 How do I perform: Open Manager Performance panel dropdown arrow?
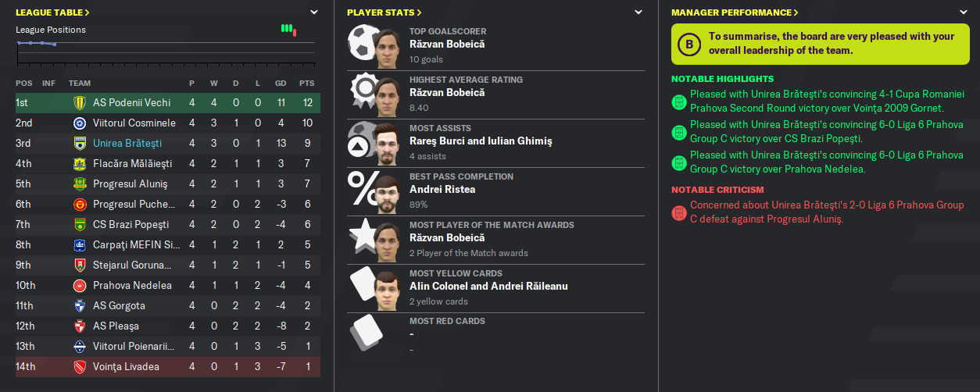pyautogui.click(x=964, y=12)
